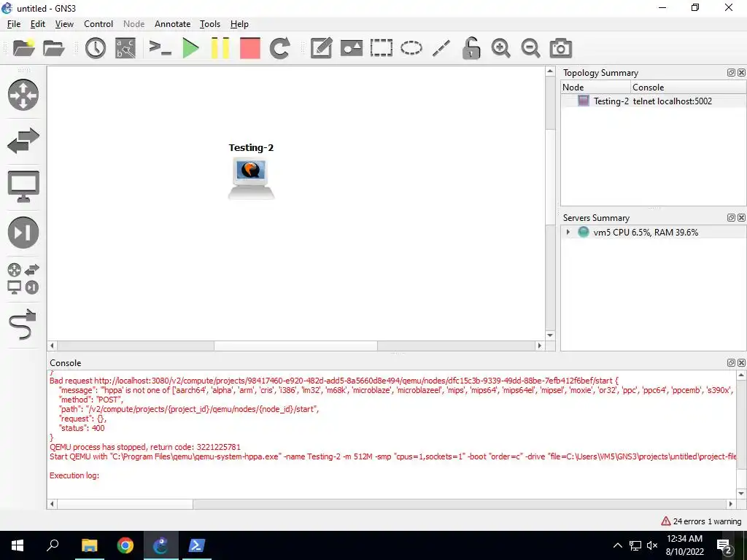
Task: Reload all nodes icon
Action: click(x=279, y=48)
